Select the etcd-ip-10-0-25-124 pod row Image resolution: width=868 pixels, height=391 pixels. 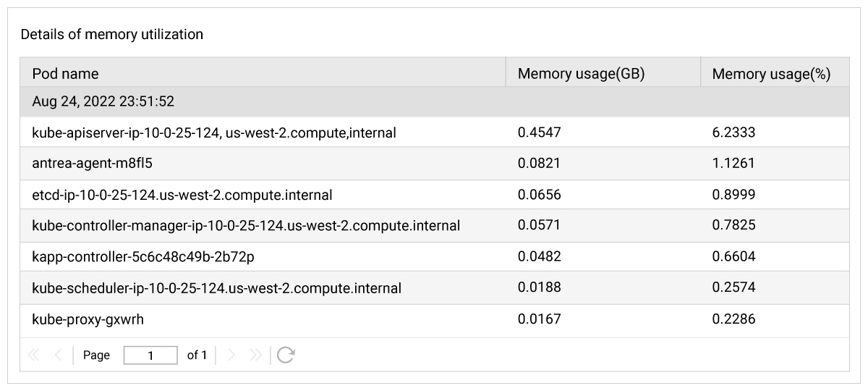[435, 195]
